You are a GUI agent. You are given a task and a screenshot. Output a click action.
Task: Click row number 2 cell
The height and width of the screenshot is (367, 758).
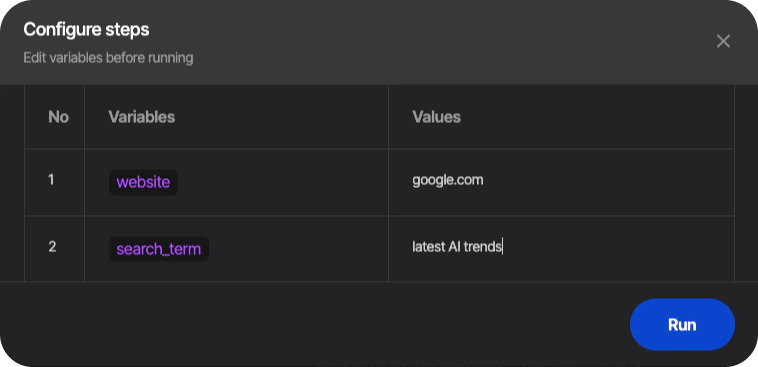pos(55,249)
